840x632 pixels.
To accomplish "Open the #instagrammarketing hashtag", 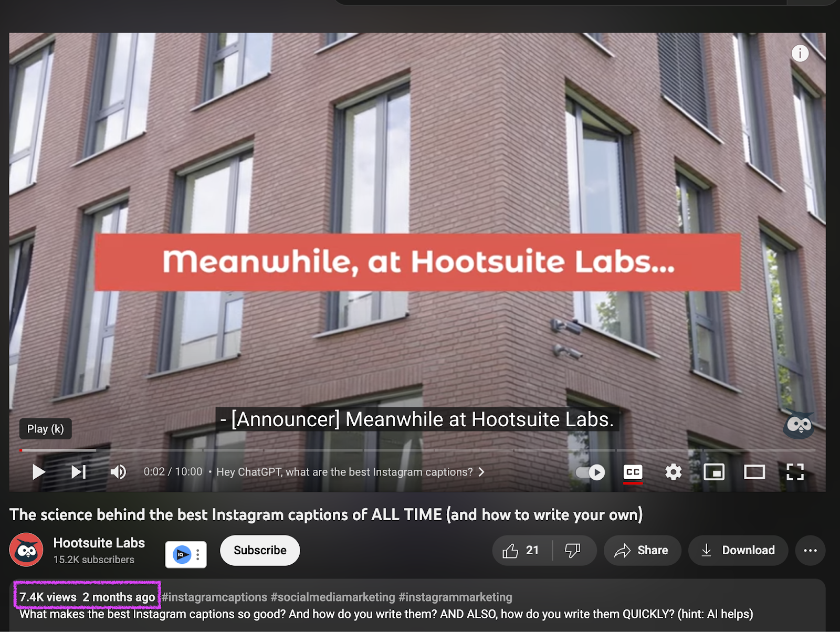I will tap(455, 597).
